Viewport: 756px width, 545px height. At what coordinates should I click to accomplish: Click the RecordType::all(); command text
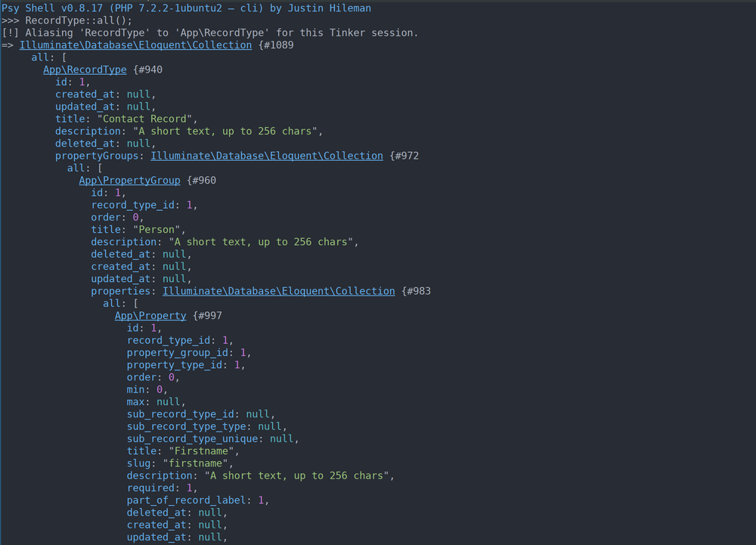point(79,20)
